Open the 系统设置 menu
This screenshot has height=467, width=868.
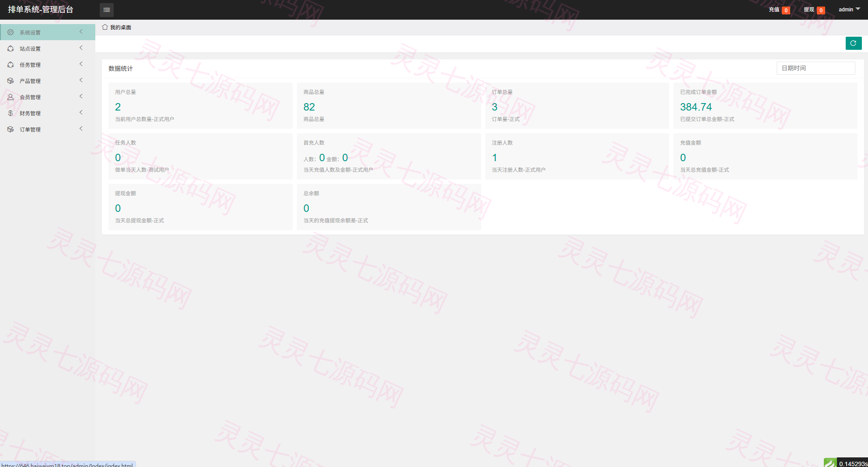(48, 32)
